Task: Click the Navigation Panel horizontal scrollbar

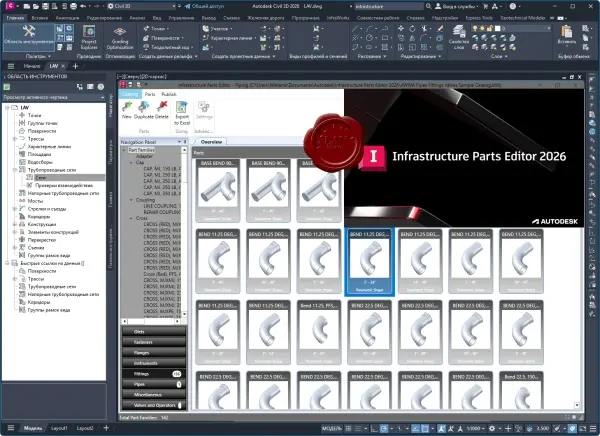Action: pyautogui.click(x=152, y=321)
